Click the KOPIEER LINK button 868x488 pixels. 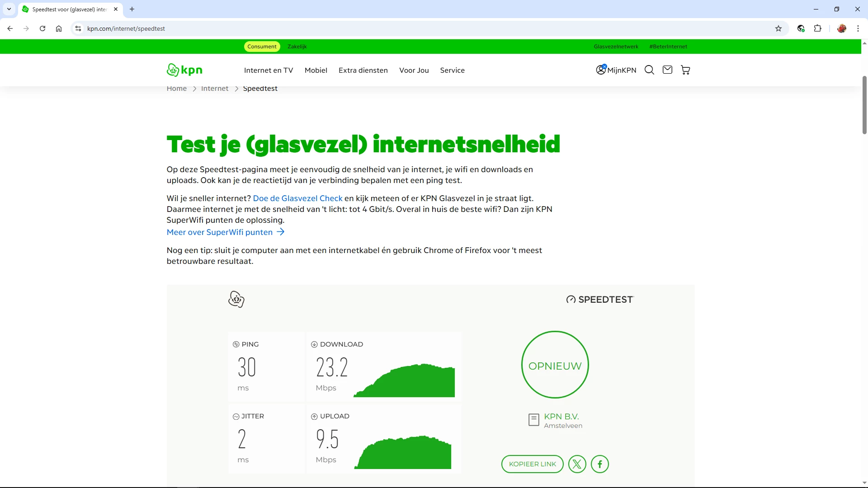pos(532,464)
